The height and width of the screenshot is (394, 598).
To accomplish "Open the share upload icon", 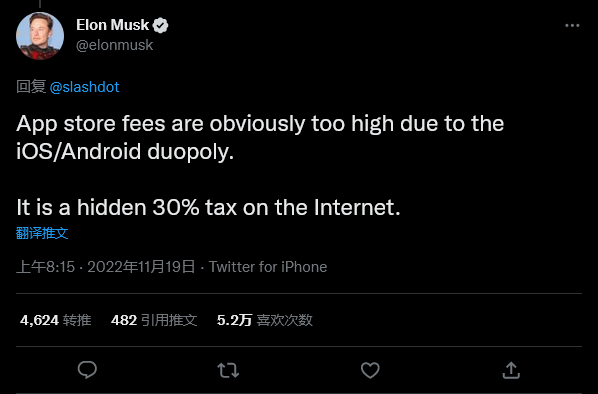I will tap(511, 370).
